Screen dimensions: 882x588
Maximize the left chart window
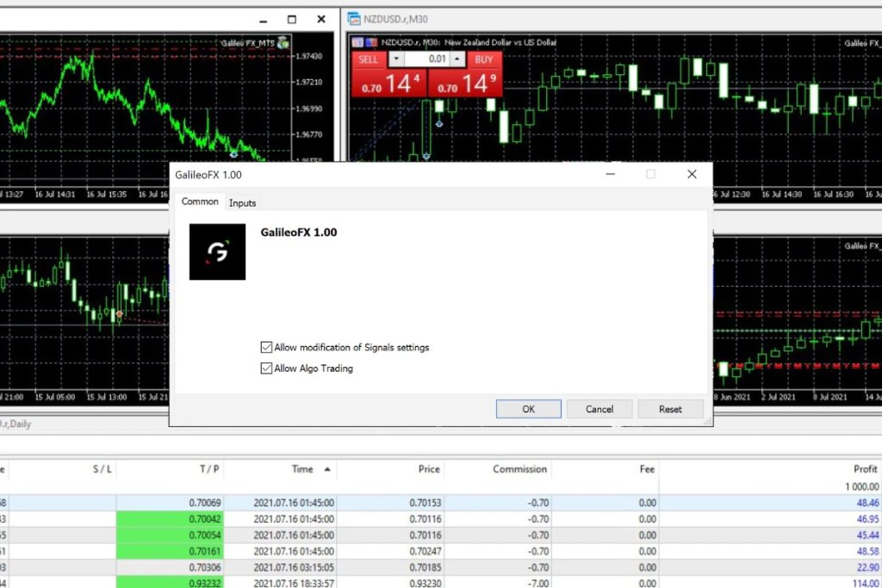tap(292, 19)
